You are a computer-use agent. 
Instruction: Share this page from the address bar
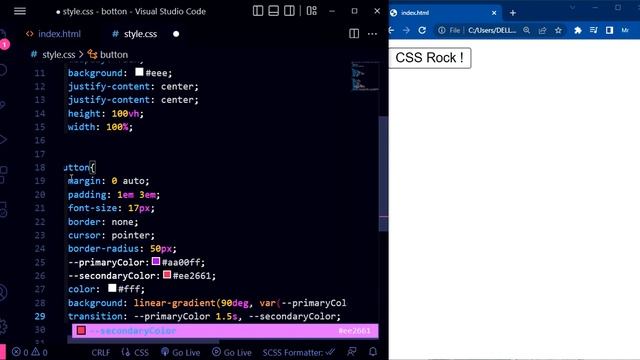click(x=542, y=30)
